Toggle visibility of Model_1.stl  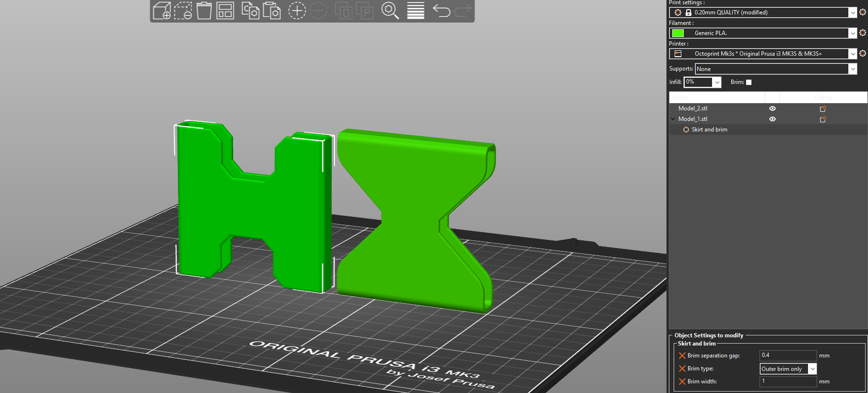[773, 119]
